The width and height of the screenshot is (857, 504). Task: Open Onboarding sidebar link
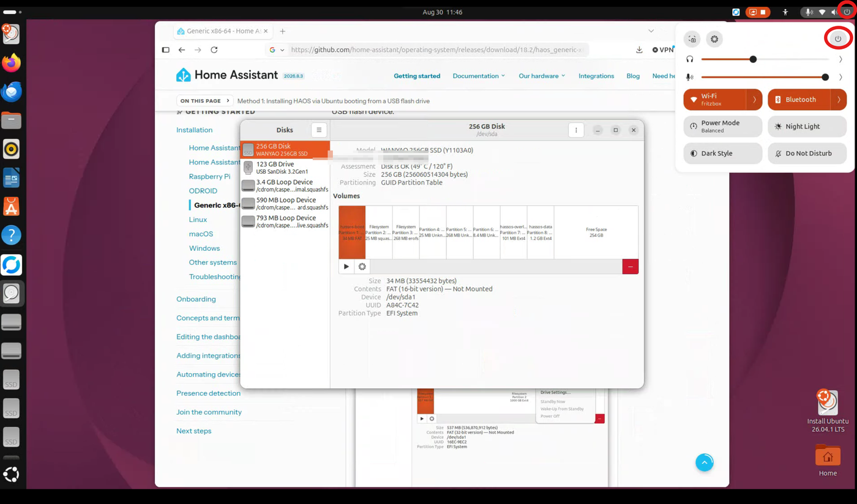[196, 299]
